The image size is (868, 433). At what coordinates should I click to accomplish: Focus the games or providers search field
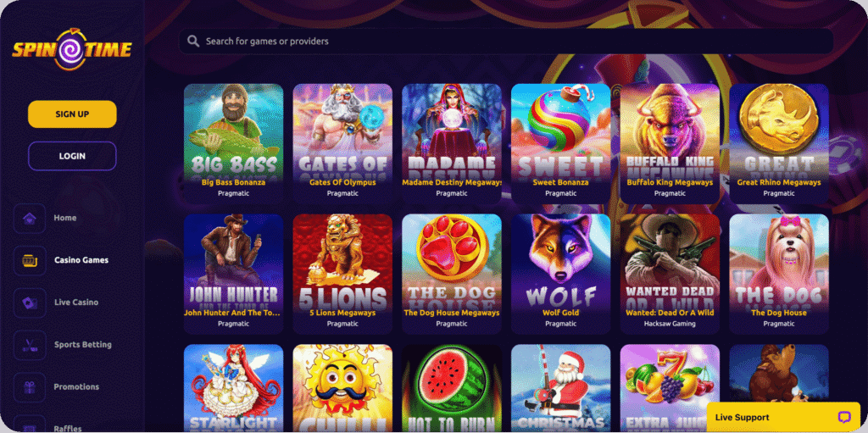(506, 42)
